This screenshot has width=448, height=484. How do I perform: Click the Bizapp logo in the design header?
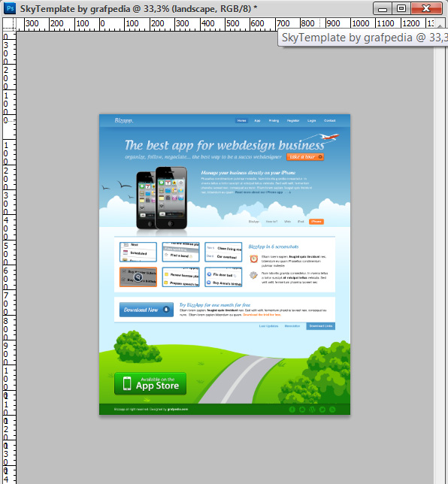click(x=124, y=120)
